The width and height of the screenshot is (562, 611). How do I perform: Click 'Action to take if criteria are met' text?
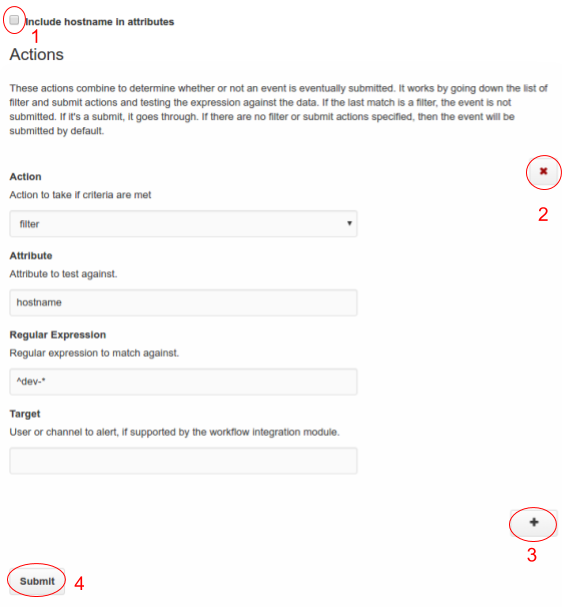[x=80, y=195]
